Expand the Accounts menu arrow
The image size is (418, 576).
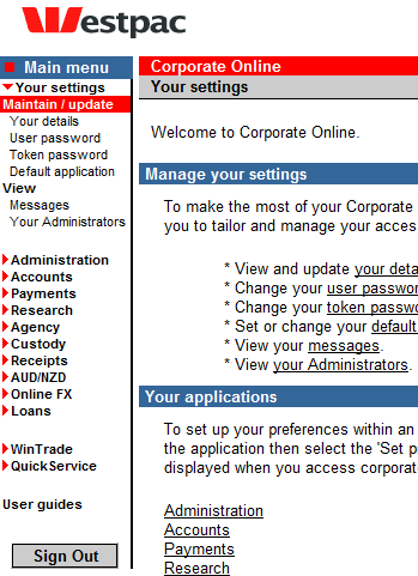pos(5,276)
